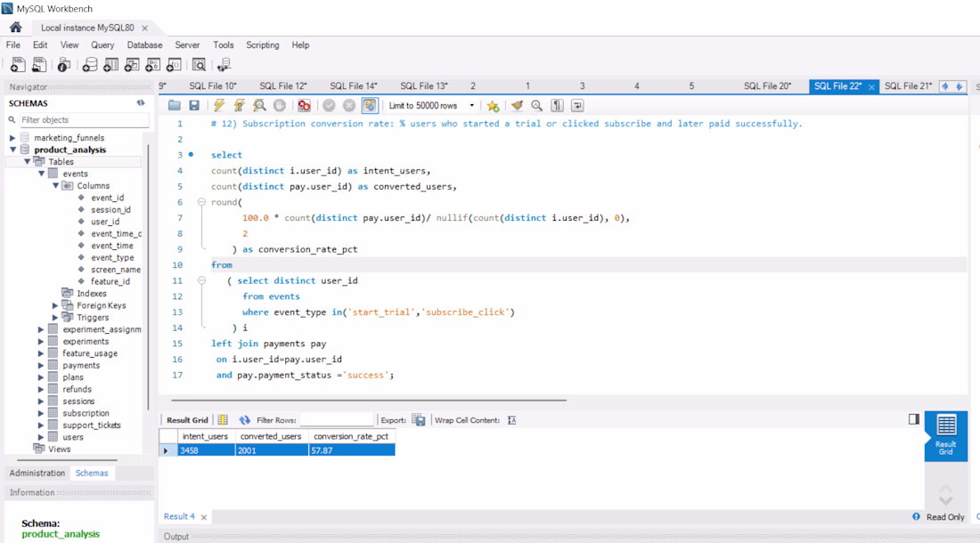Viewport: 980px width, 543px height.
Task: Switch to the Administration tab
Action: coord(37,474)
